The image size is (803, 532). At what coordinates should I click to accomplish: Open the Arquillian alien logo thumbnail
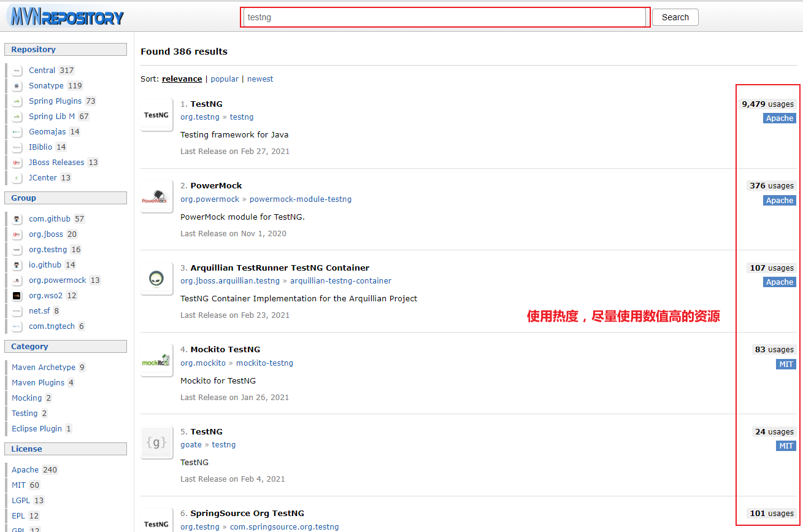pos(156,279)
